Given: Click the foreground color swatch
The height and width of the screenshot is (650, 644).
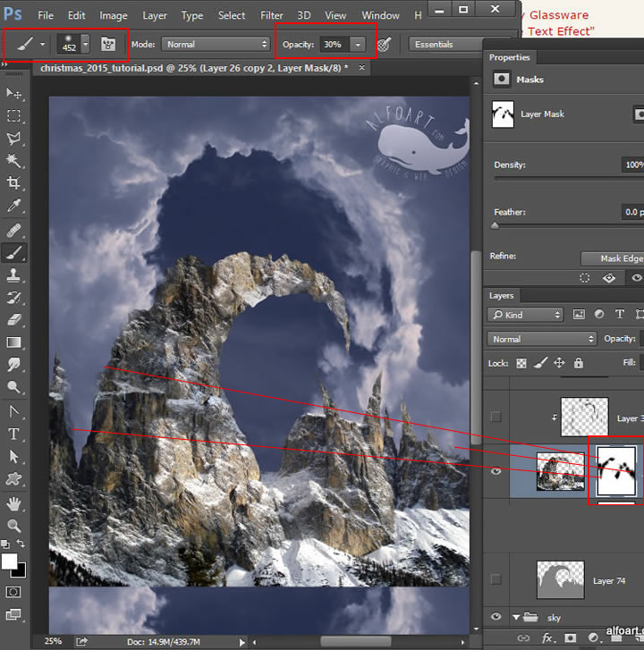Looking at the screenshot, I should click(x=10, y=561).
